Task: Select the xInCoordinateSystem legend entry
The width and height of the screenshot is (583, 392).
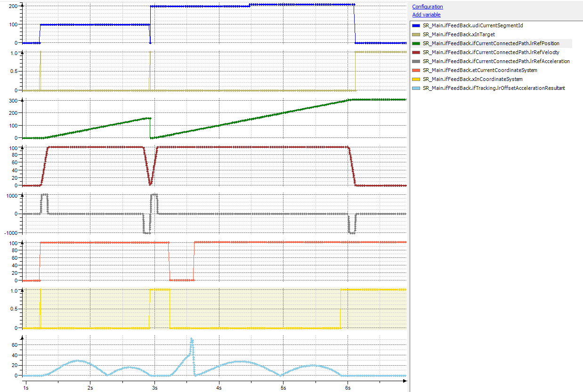Action: point(473,79)
